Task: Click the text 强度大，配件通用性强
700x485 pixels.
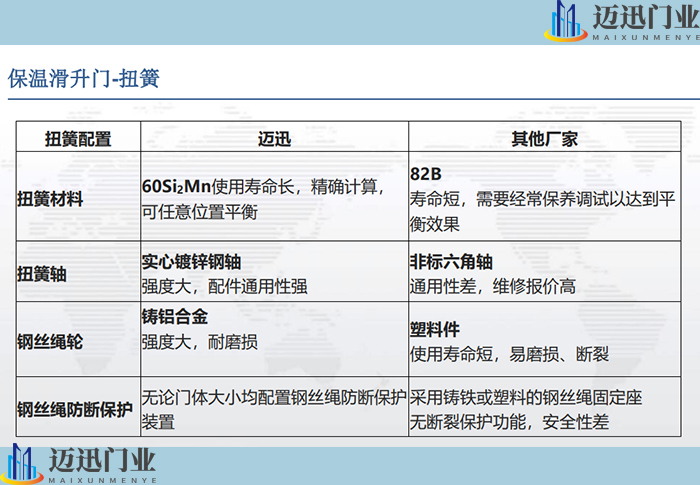Action: click(225, 286)
